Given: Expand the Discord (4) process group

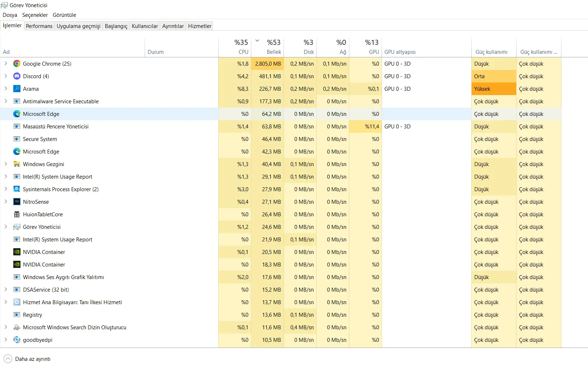Looking at the screenshot, I should pos(6,76).
